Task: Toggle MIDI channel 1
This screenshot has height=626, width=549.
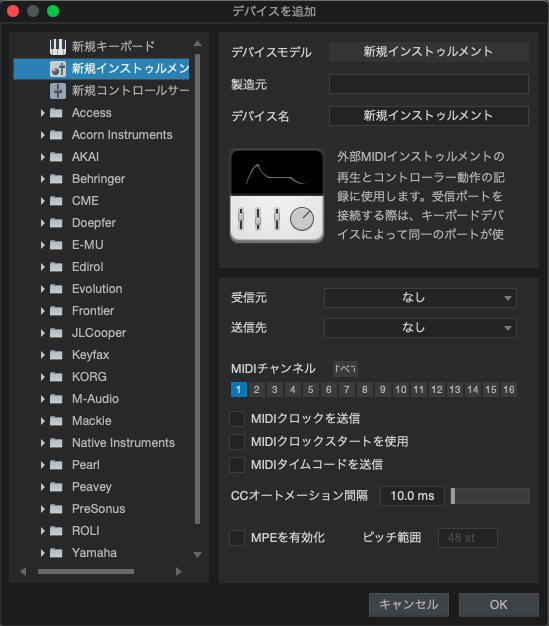Action: (x=239, y=390)
